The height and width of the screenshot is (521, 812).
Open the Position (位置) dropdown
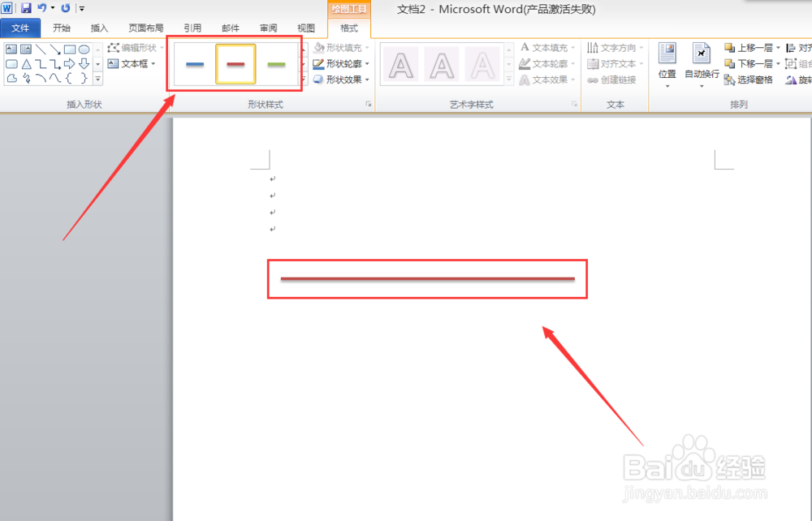point(667,66)
